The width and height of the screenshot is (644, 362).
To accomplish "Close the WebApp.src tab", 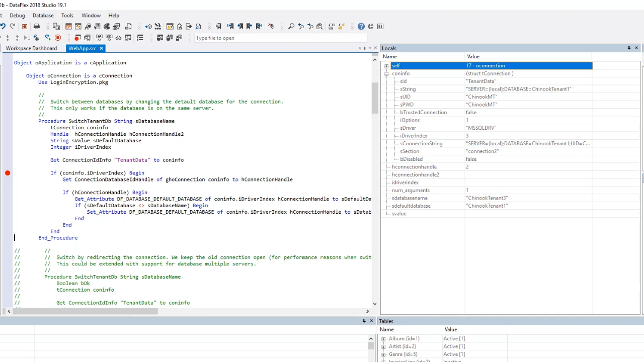I will (x=101, y=48).
